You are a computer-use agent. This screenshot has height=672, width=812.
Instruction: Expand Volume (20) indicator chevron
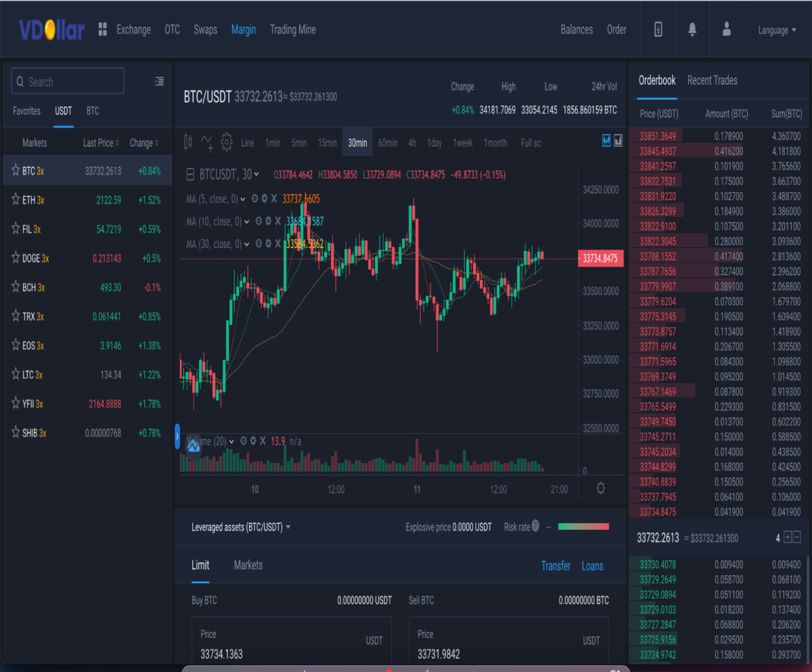point(231,441)
